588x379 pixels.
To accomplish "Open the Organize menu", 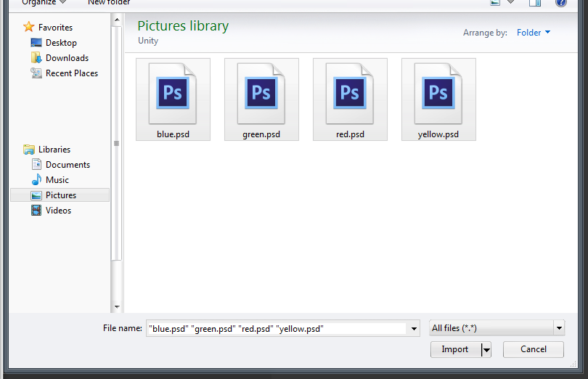I will coord(44,3).
